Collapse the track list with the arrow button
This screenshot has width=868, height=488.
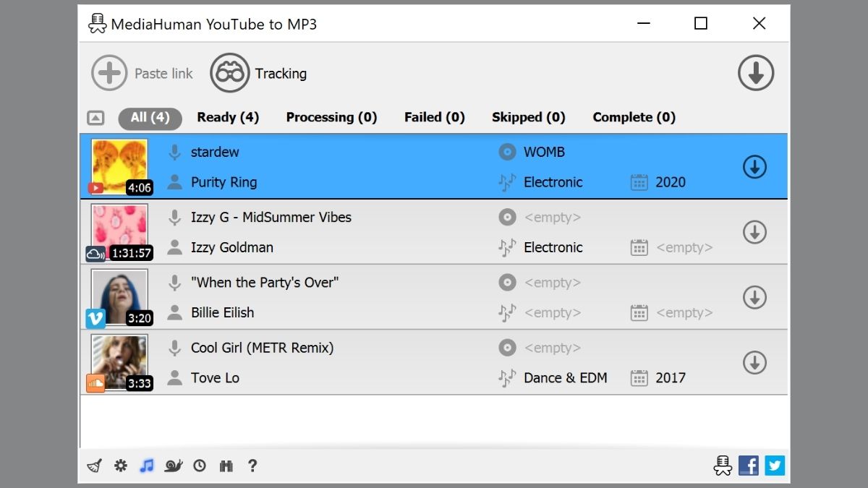tap(95, 116)
